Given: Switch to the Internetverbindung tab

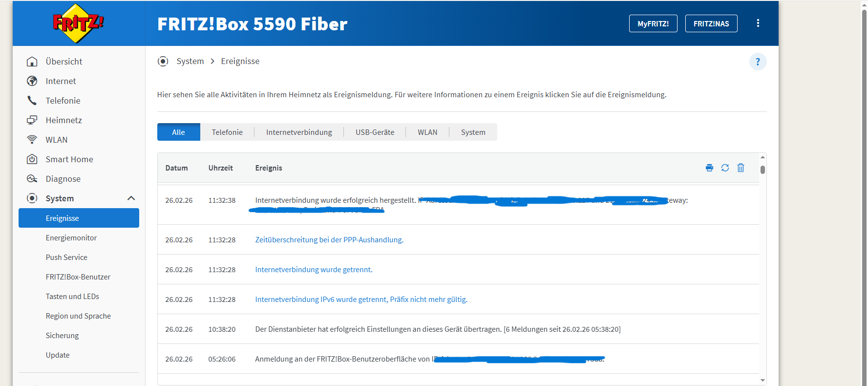Looking at the screenshot, I should tap(299, 132).
